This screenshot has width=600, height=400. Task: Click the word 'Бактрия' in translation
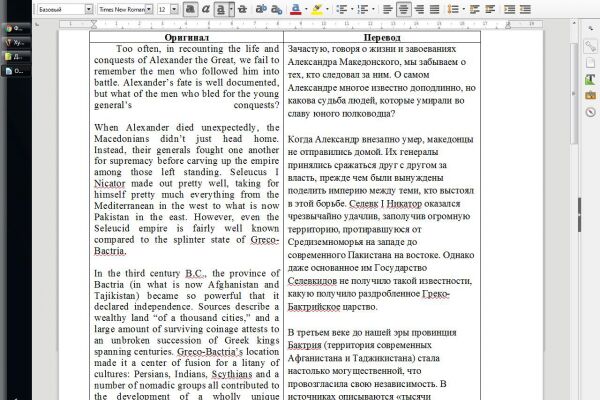pos(305,345)
